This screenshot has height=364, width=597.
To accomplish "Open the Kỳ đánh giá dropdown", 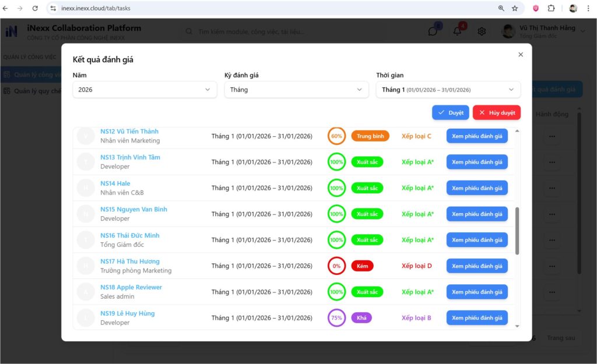I will (296, 90).
